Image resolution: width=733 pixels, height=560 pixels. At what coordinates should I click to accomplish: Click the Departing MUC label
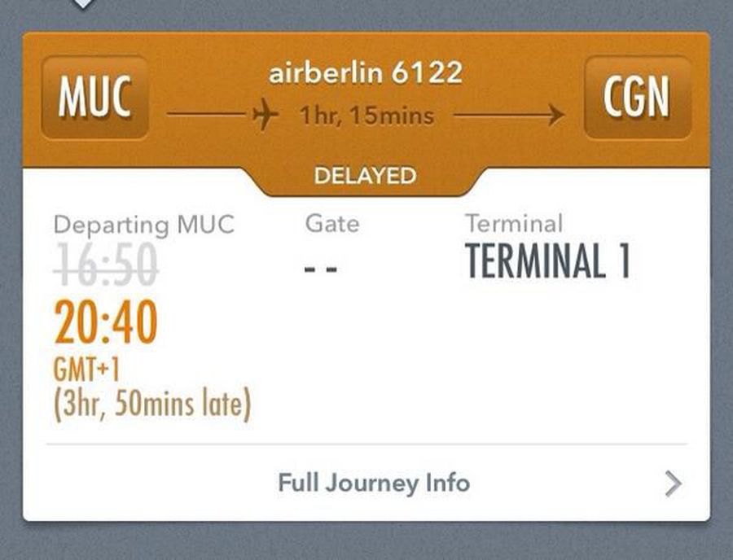143,225
